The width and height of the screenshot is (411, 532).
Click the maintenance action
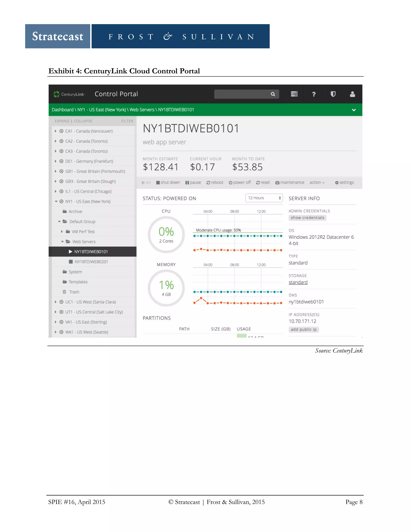[x=290, y=182]
